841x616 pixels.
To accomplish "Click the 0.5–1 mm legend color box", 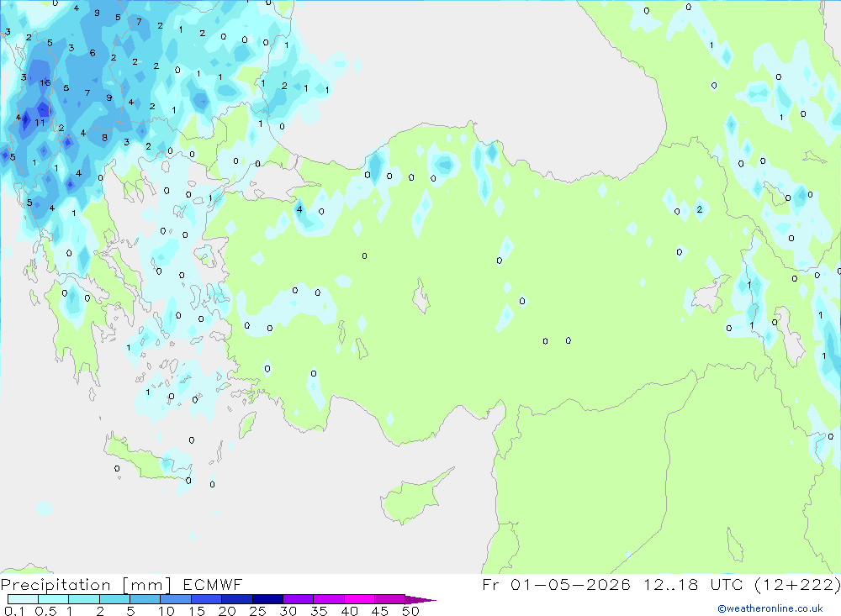I will coord(54,599).
